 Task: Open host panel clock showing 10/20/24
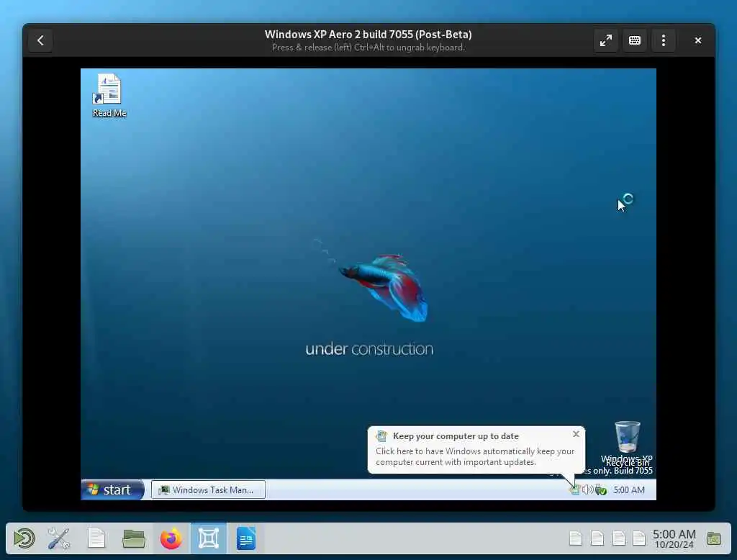[674, 539]
